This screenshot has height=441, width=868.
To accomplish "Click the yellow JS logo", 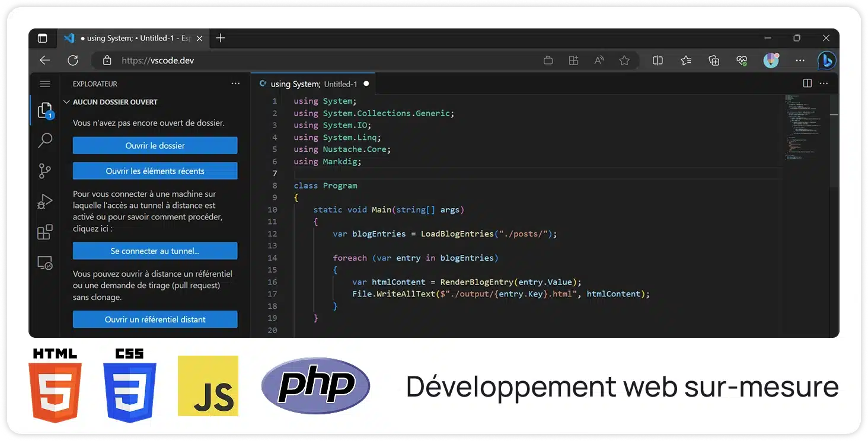I will pos(208,386).
